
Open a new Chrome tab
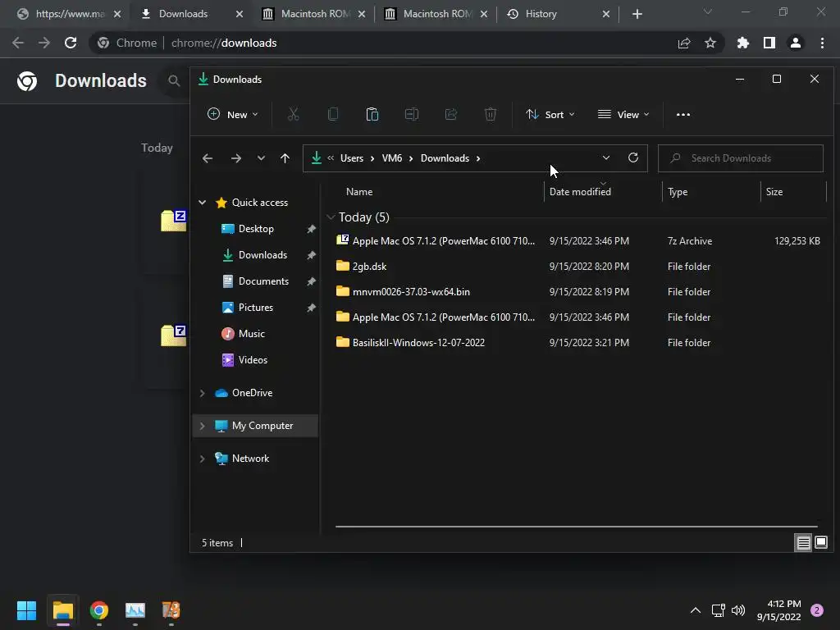point(637,14)
